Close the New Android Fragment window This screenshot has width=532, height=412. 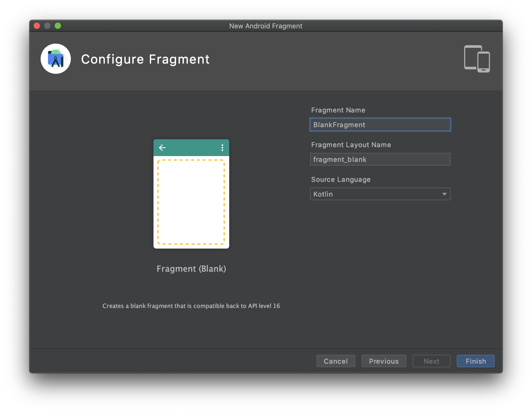(x=37, y=26)
